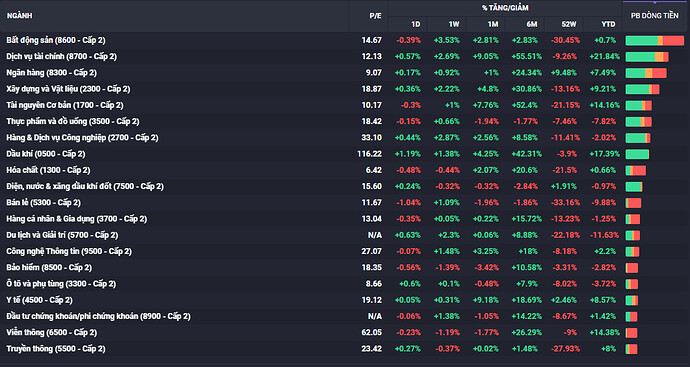Select the 52W value -27.93% for Truyền thông
The width and height of the screenshot is (690, 367).
click(565, 349)
